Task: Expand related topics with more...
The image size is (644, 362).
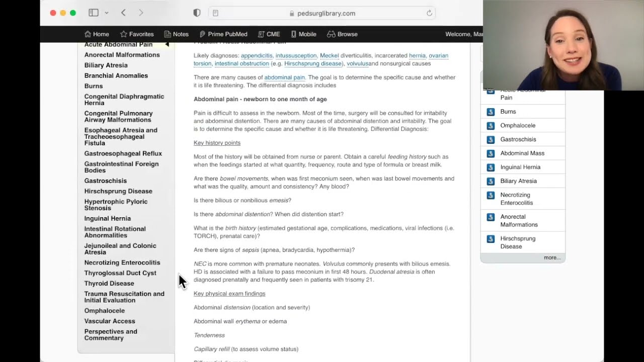Action: [x=552, y=258]
